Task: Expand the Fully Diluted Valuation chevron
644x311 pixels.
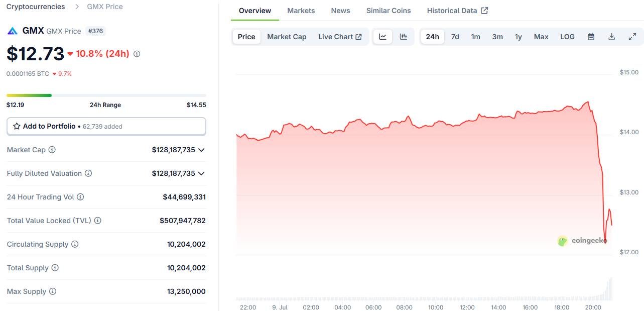Action: coord(201,173)
